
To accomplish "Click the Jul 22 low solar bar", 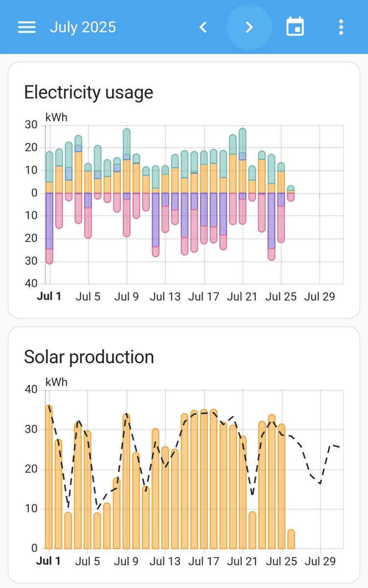I will 253,530.
